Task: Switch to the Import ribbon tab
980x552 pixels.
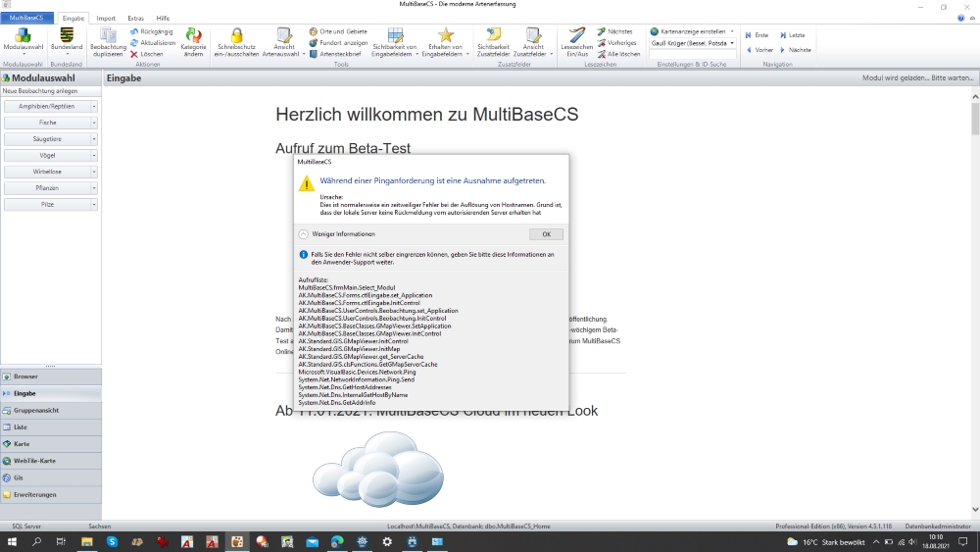Action: (x=106, y=18)
